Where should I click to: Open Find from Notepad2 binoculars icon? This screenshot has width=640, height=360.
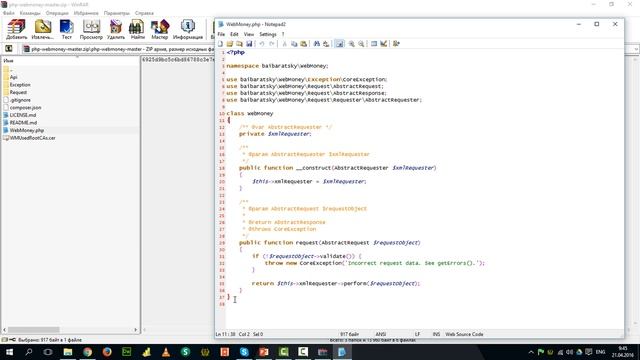(x=316, y=44)
